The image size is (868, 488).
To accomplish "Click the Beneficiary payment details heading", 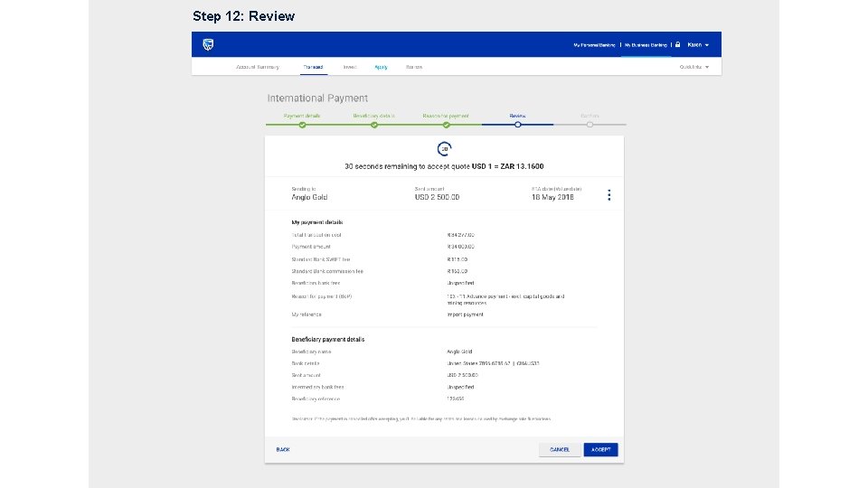I will click(327, 340).
